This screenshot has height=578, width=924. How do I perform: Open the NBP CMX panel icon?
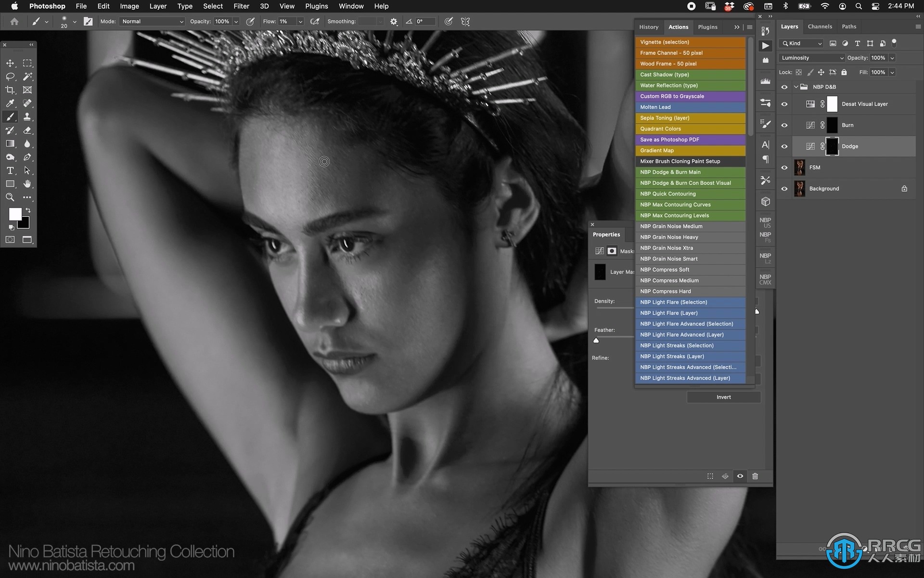point(765,279)
